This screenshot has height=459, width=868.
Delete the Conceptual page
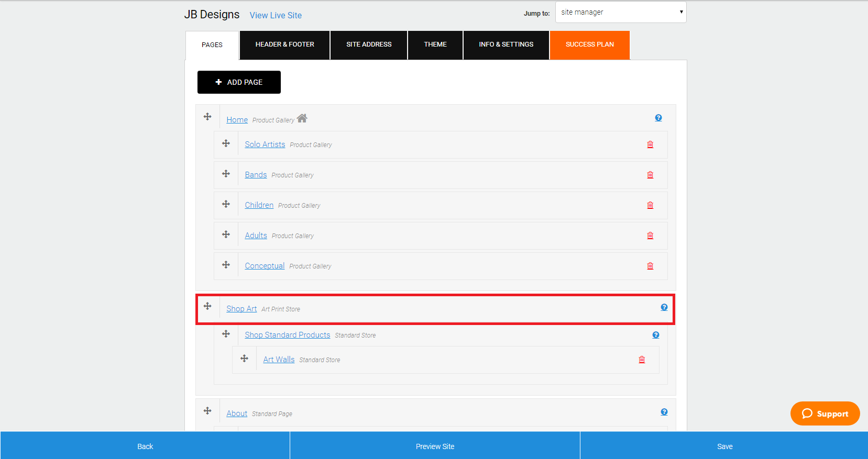[x=650, y=266]
